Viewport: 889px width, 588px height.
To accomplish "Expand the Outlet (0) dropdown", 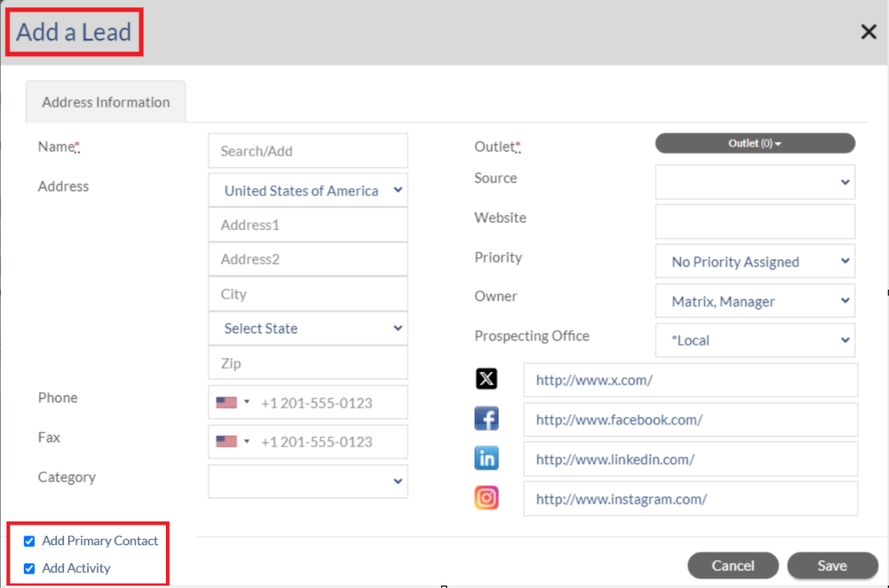I will click(x=755, y=144).
